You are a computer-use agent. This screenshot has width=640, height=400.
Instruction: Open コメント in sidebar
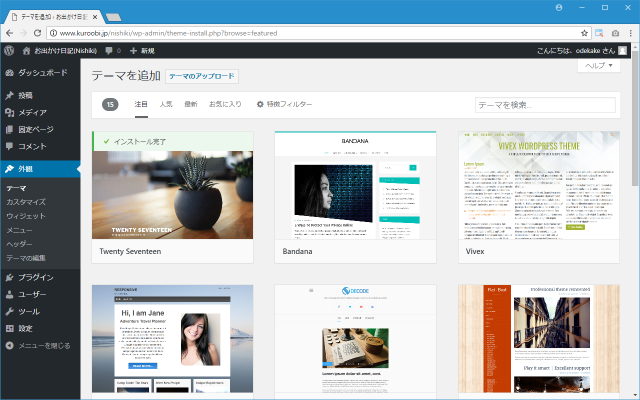point(40,146)
